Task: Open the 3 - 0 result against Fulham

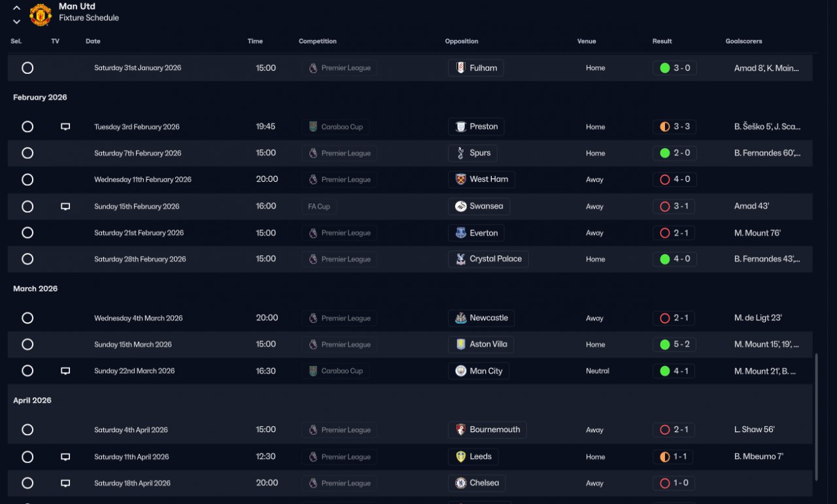Action: click(x=675, y=68)
